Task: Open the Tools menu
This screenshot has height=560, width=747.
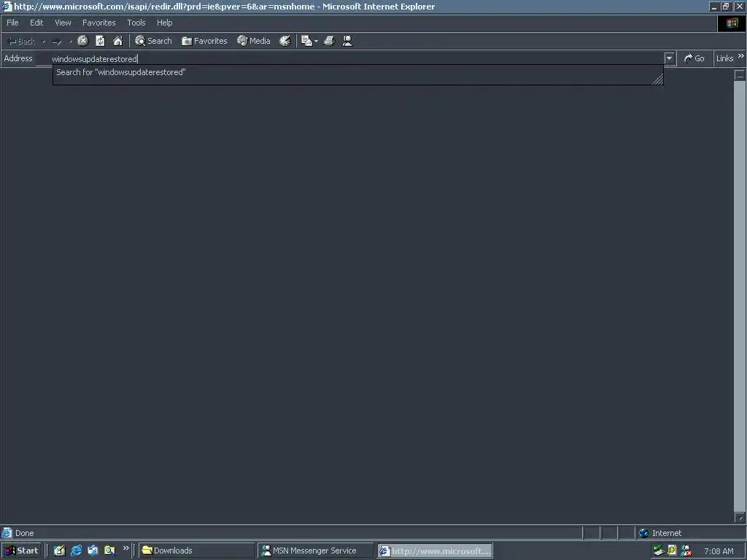Action: (136, 23)
